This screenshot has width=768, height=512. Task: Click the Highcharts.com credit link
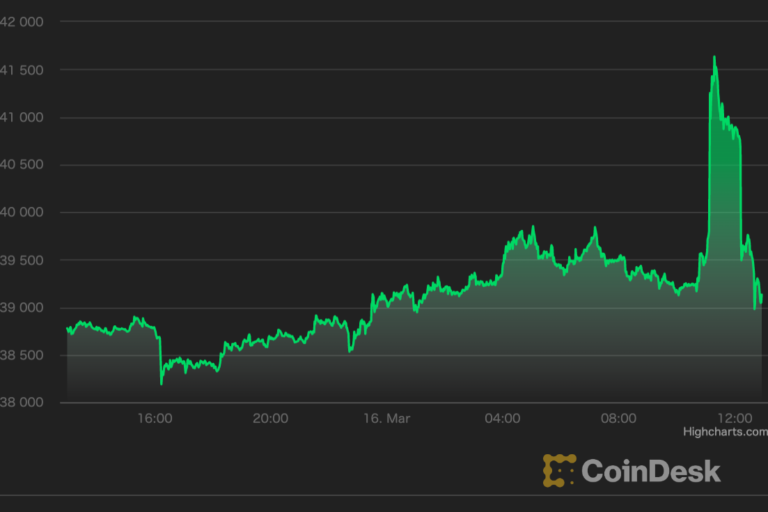pos(725,432)
